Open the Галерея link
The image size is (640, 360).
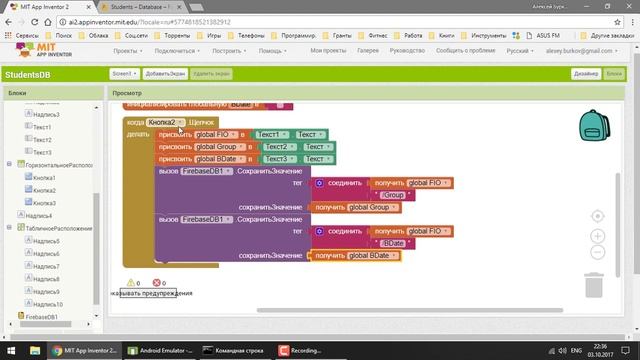pos(368,51)
